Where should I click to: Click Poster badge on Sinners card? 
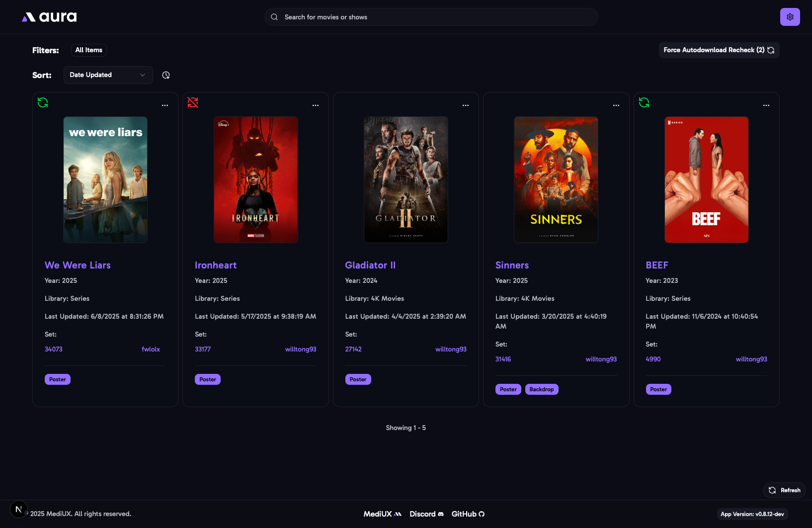pyautogui.click(x=508, y=389)
